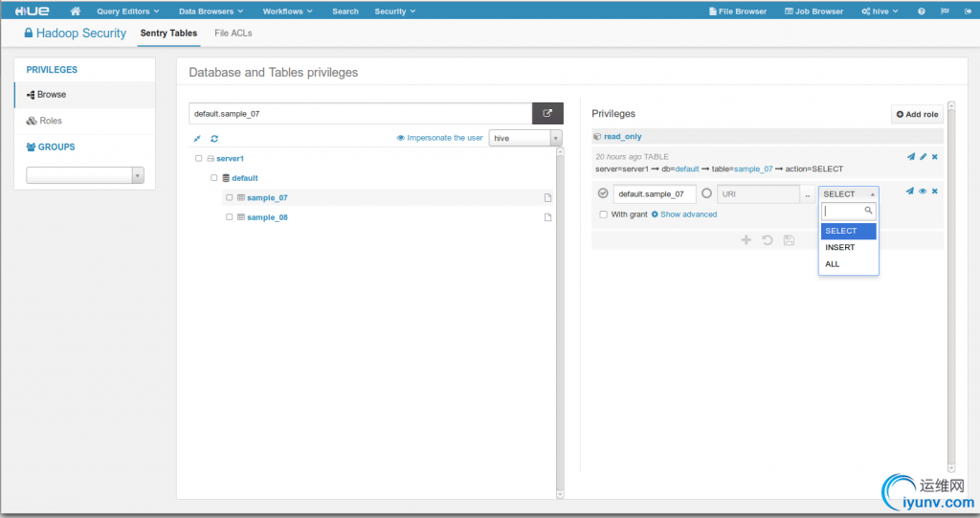Open Roles in the privileges sidebar
The height and width of the screenshot is (518, 980).
[x=85, y=121]
